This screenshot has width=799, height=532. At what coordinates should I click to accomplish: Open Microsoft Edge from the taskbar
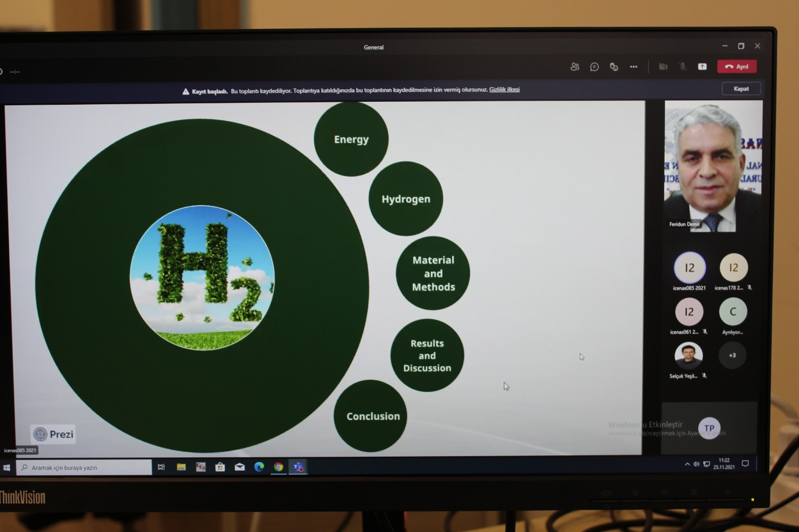[x=259, y=467]
